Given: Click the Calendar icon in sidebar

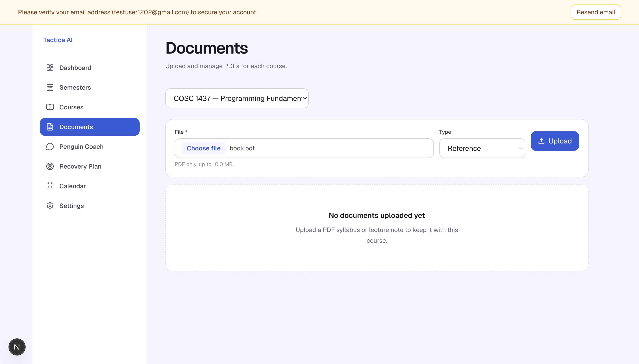Looking at the screenshot, I should click(50, 186).
